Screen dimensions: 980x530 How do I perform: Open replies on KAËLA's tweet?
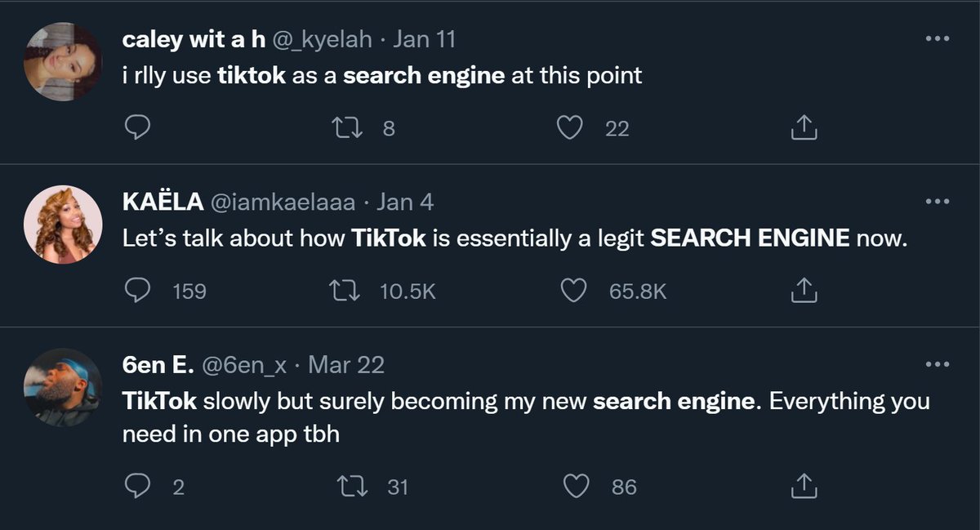point(137,291)
